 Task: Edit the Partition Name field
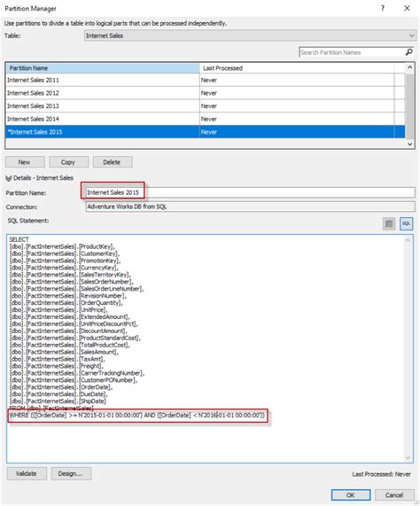point(251,192)
